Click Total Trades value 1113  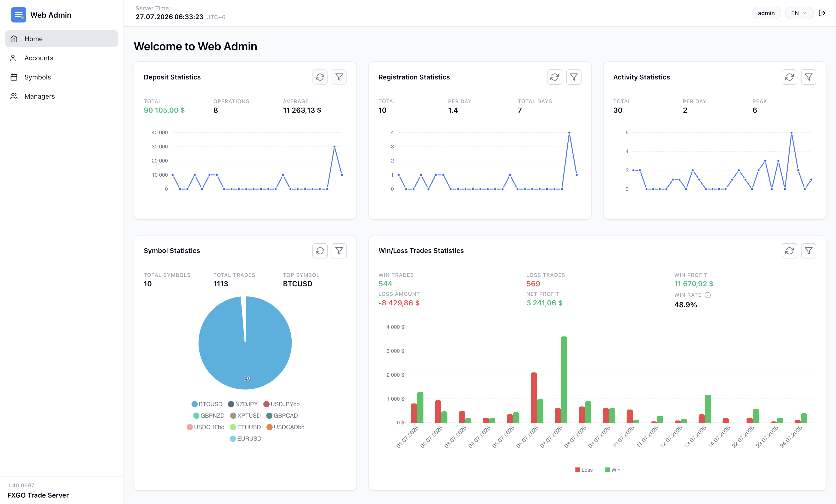(220, 284)
